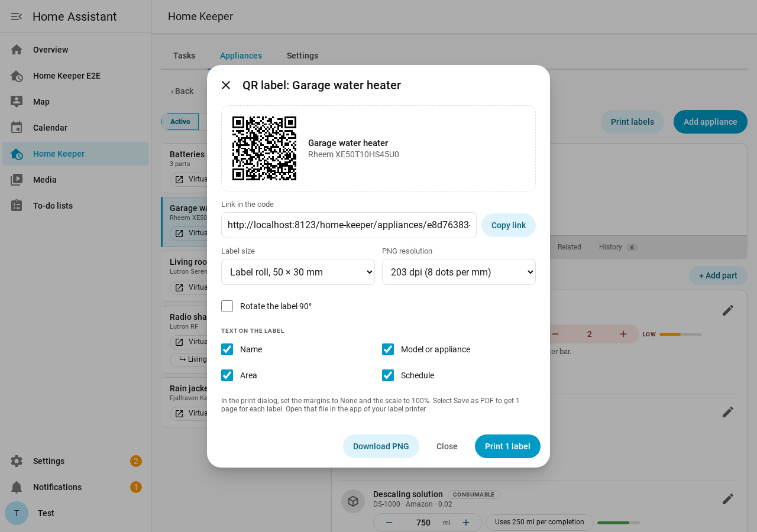The height and width of the screenshot is (532, 757).
Task: Click the To-do lists sidebar icon
Action: (17, 206)
